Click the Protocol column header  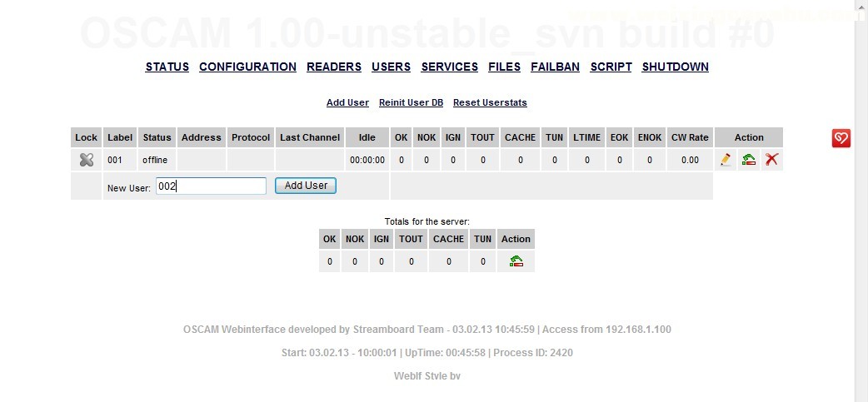(x=251, y=137)
